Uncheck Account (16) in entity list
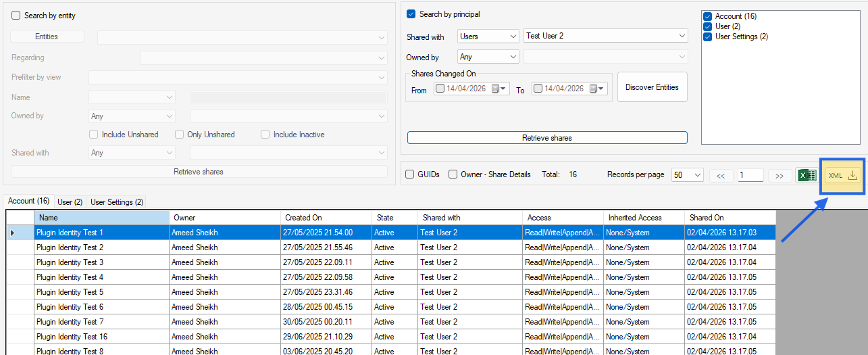 click(x=707, y=16)
